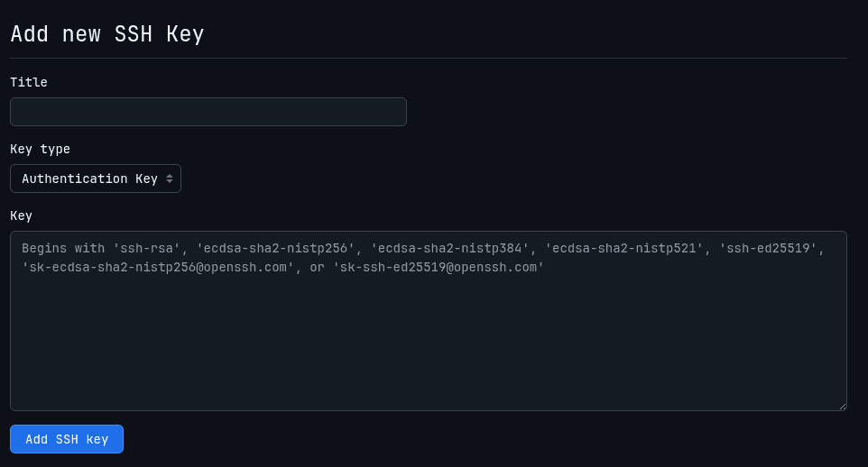Click 'ecdsa-sha2-nistp384' in the placeholder text
Viewport: 868px width, 467px height.
450,248
